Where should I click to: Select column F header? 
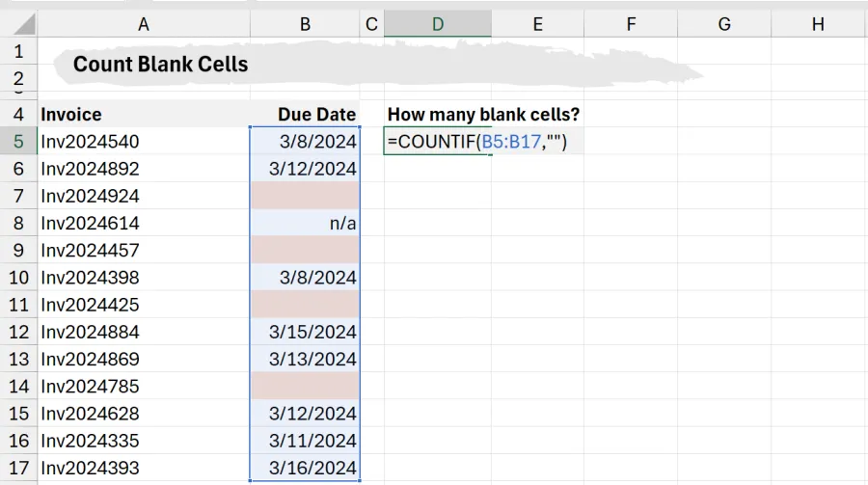[631, 24]
